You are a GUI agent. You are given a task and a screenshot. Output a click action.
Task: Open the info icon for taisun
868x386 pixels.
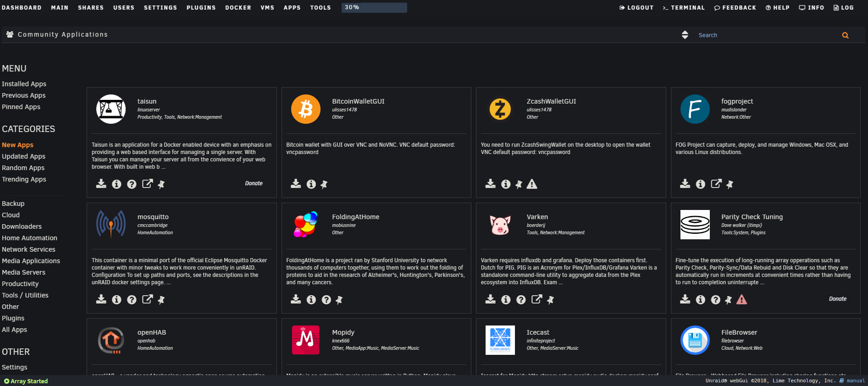pos(116,184)
